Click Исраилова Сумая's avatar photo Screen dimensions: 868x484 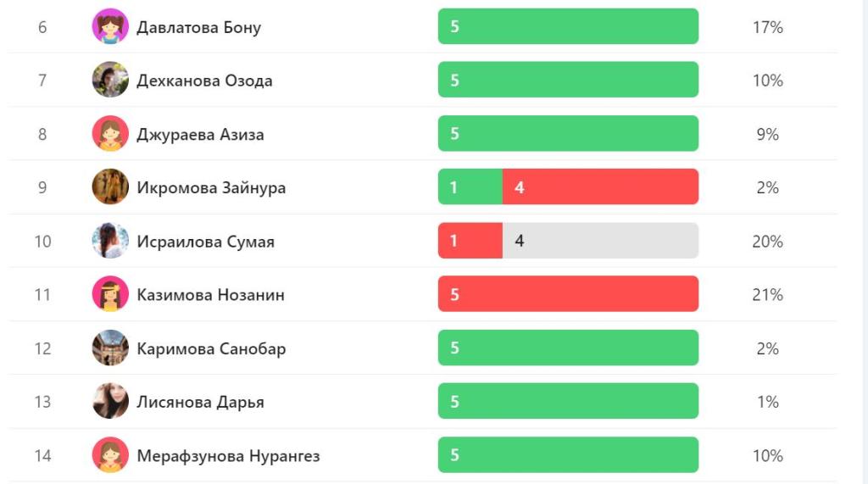(110, 241)
